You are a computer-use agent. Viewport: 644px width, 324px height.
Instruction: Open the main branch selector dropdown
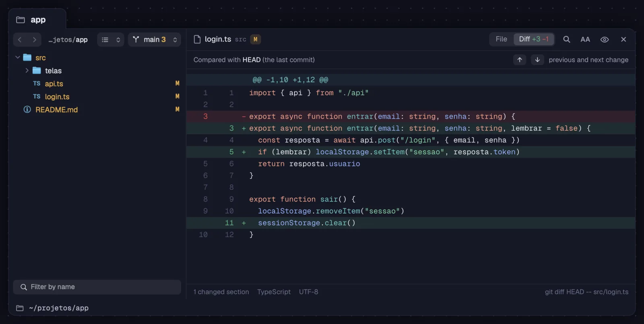click(155, 39)
